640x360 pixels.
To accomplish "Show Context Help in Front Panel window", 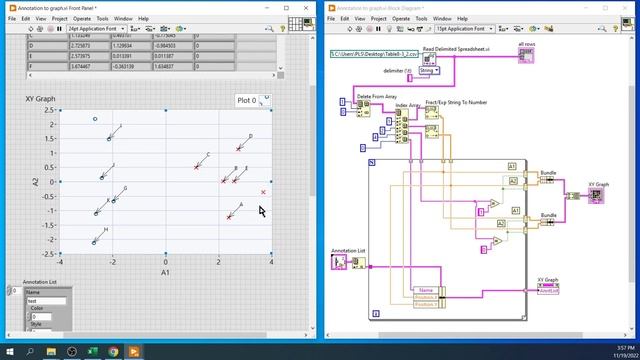I will point(282,29).
